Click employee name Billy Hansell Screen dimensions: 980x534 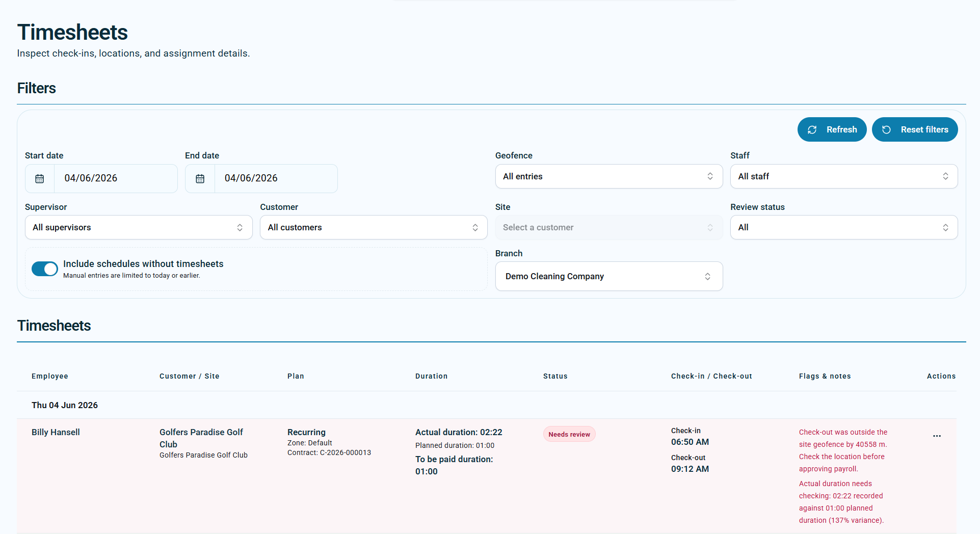pyautogui.click(x=56, y=432)
